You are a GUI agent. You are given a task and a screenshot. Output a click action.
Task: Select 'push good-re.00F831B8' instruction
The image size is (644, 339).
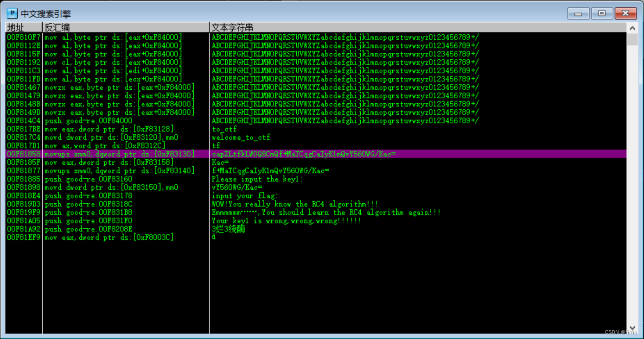pyautogui.click(x=89, y=212)
